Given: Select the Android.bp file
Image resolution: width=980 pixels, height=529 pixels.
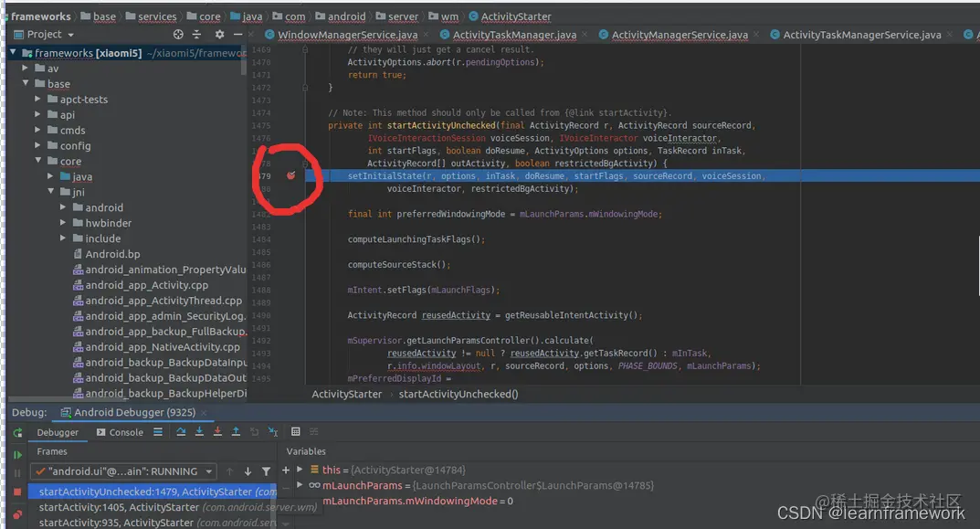Looking at the screenshot, I should click(x=112, y=254).
